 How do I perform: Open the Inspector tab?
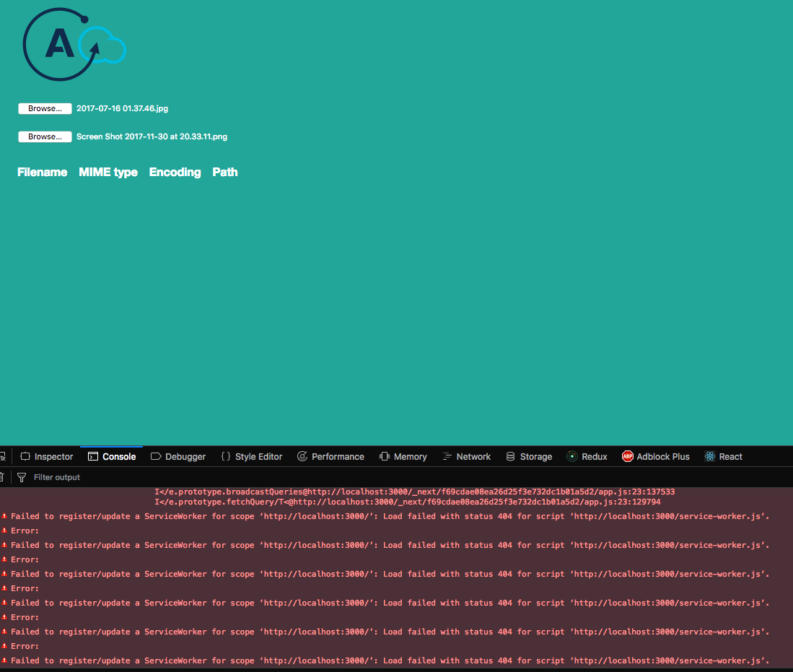point(46,456)
